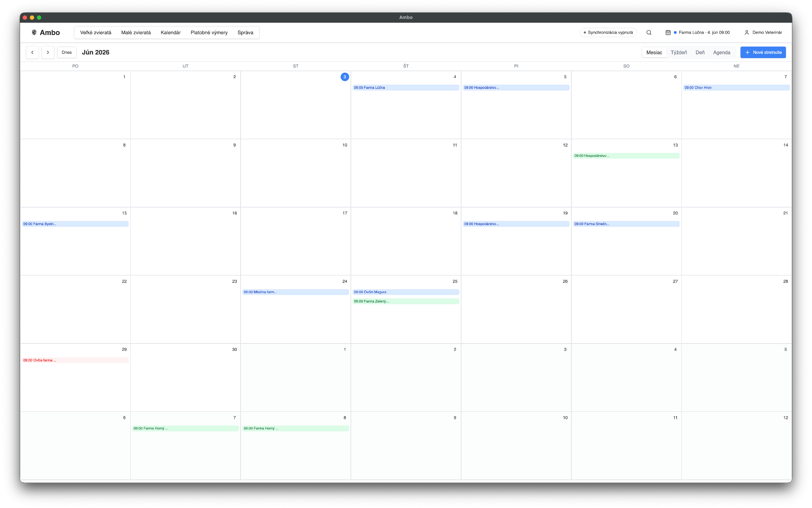Screen dimensions: 812x508
Task: Click the user profile icon for Demo Veterinár
Action: [x=747, y=32]
